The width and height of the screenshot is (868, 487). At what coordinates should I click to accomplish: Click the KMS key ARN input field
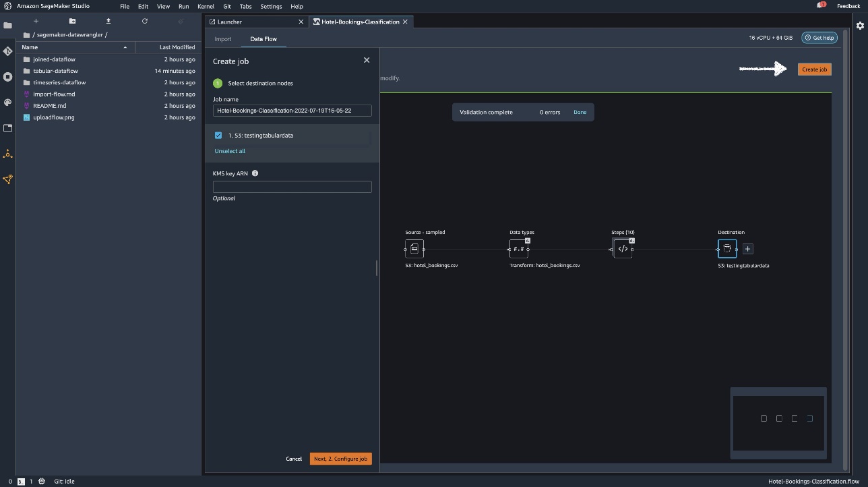[292, 187]
